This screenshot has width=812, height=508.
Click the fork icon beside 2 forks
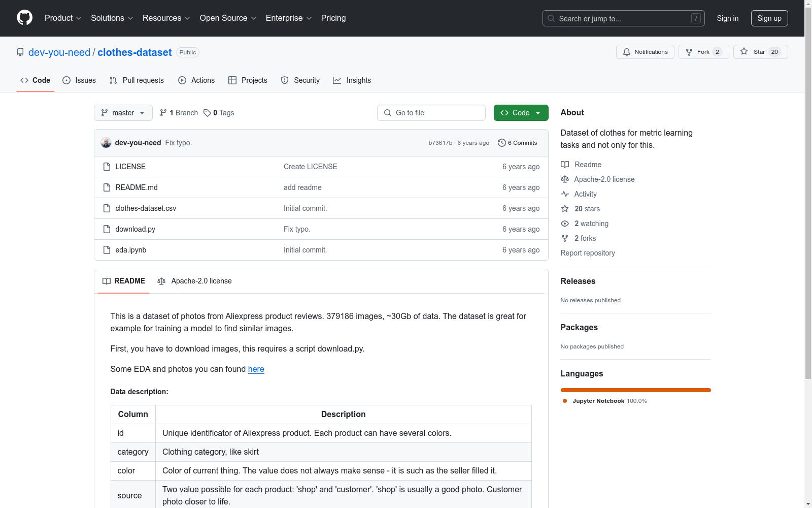[565, 238]
